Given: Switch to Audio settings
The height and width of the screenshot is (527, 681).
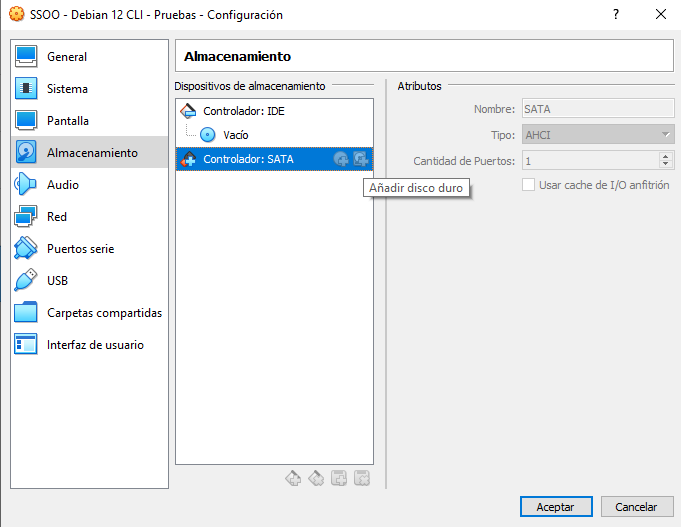Looking at the screenshot, I should [x=62, y=185].
